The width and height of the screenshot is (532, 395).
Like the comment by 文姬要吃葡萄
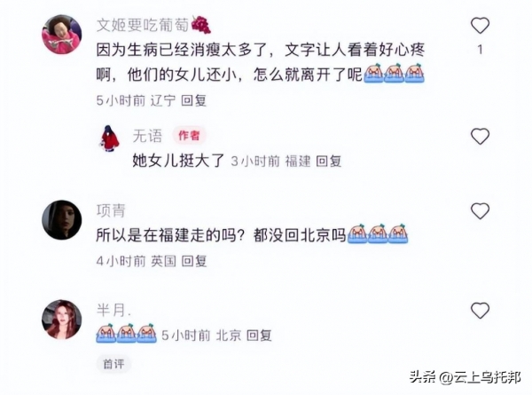480,26
